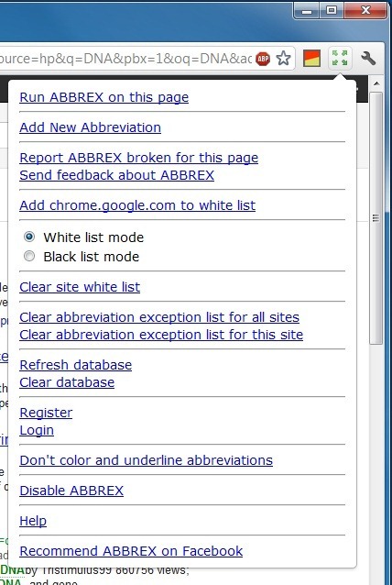Choose Don't color and underline abbreviations
Viewport: 392px width, 585px height.
[146, 461]
